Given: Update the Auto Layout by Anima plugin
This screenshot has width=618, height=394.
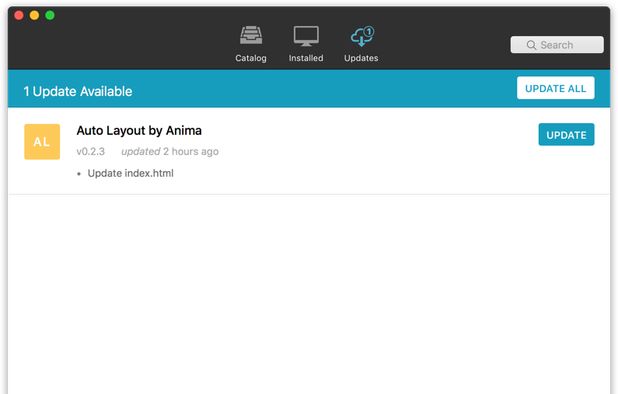Looking at the screenshot, I should tap(566, 135).
